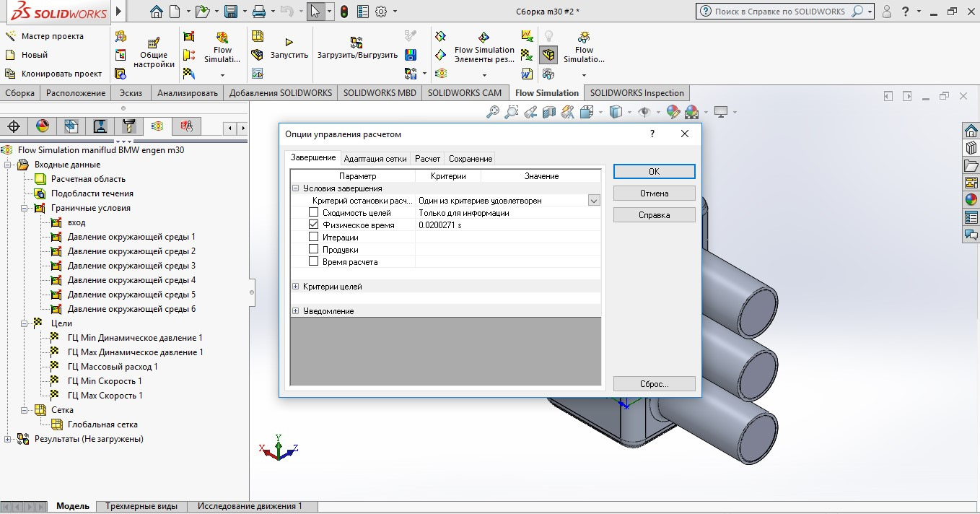
Task: Click Отмена button
Action: pyautogui.click(x=654, y=193)
